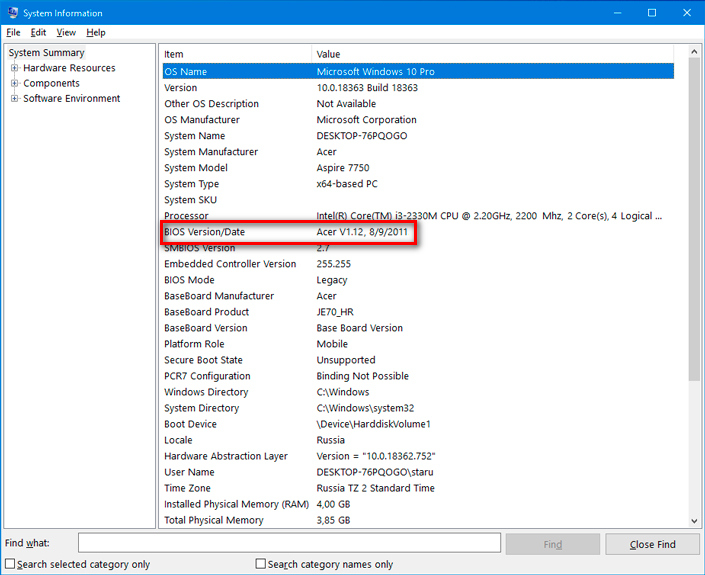
Task: Click the value 10.0.18363 Build 18363
Action: pyautogui.click(x=367, y=88)
